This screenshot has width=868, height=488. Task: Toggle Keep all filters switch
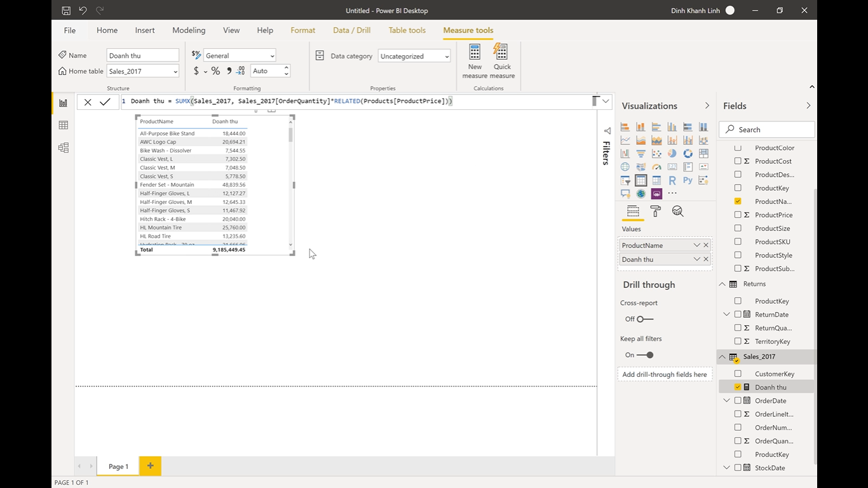644,355
